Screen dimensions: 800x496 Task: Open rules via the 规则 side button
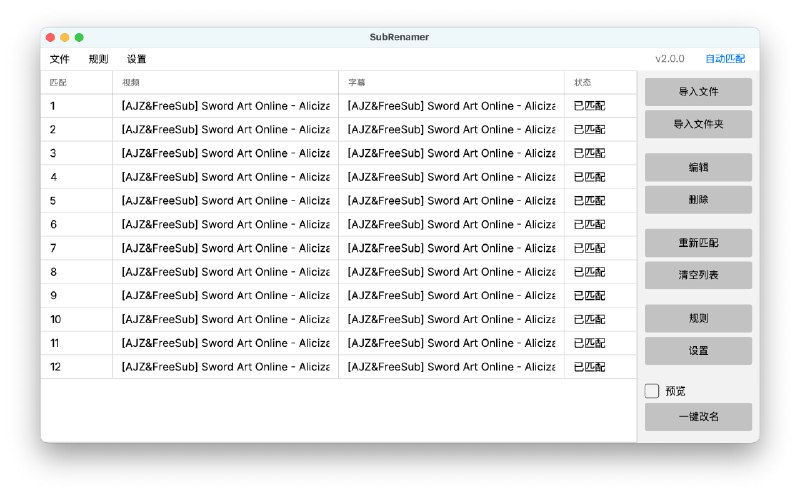(x=698, y=319)
